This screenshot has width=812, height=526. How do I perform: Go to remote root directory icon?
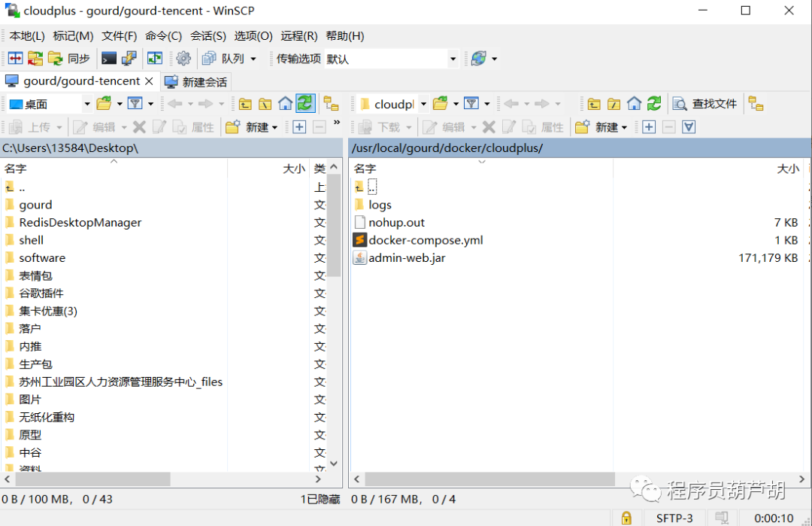(614, 104)
